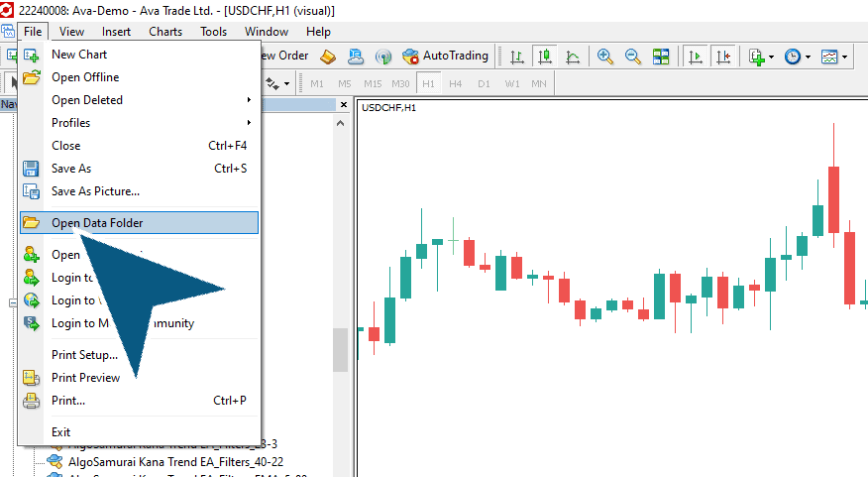
Task: Click the New Order toolbar button
Action: click(284, 56)
